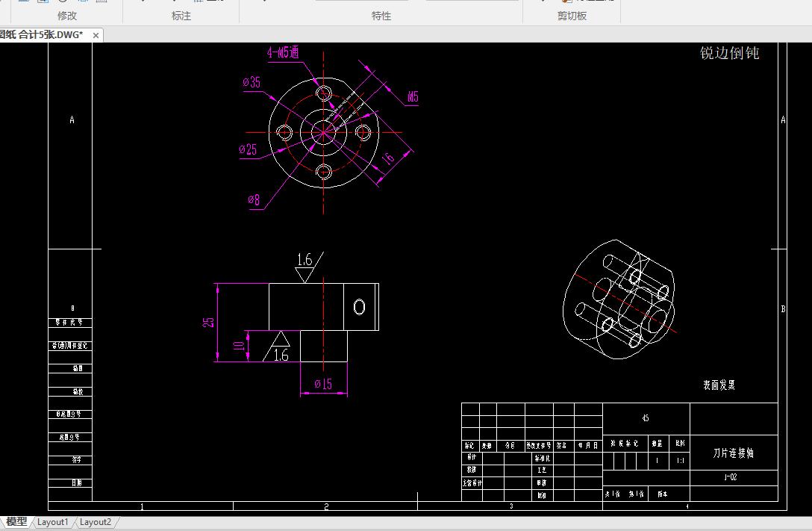Viewport: 812px width, 531px height.
Task: Close the 图纸 合计5张.DWG document tab
Action: (96, 35)
